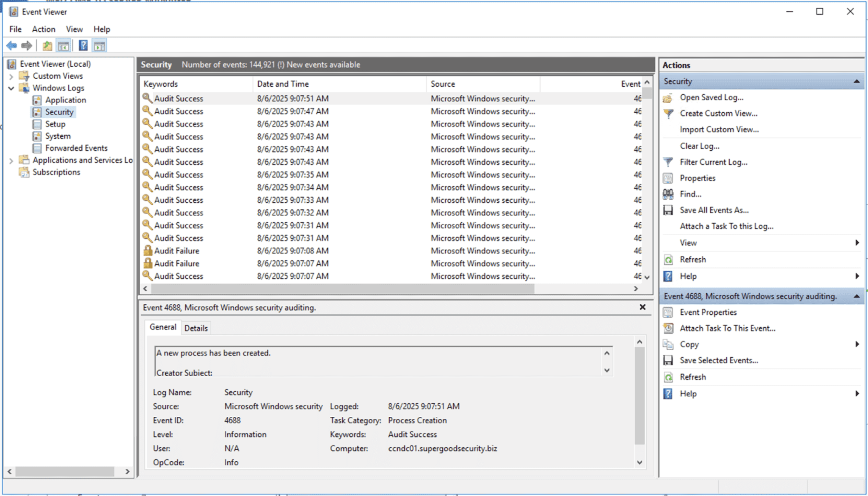Select the System log in tree
This screenshot has height=496, width=868.
(58, 136)
